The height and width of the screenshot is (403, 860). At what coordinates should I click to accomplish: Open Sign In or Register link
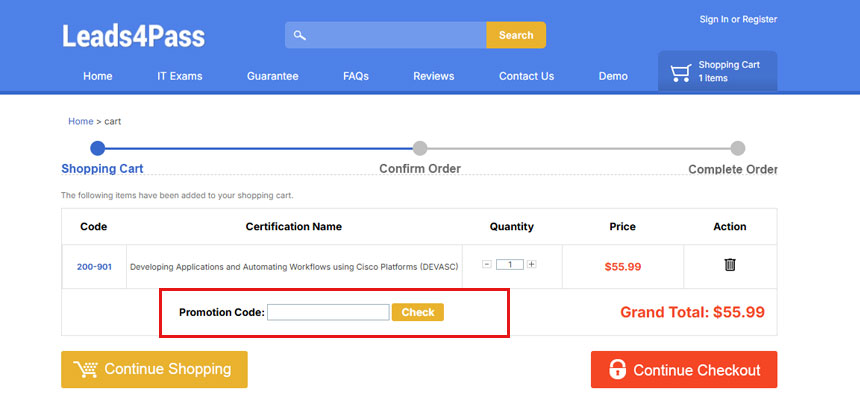coord(738,19)
